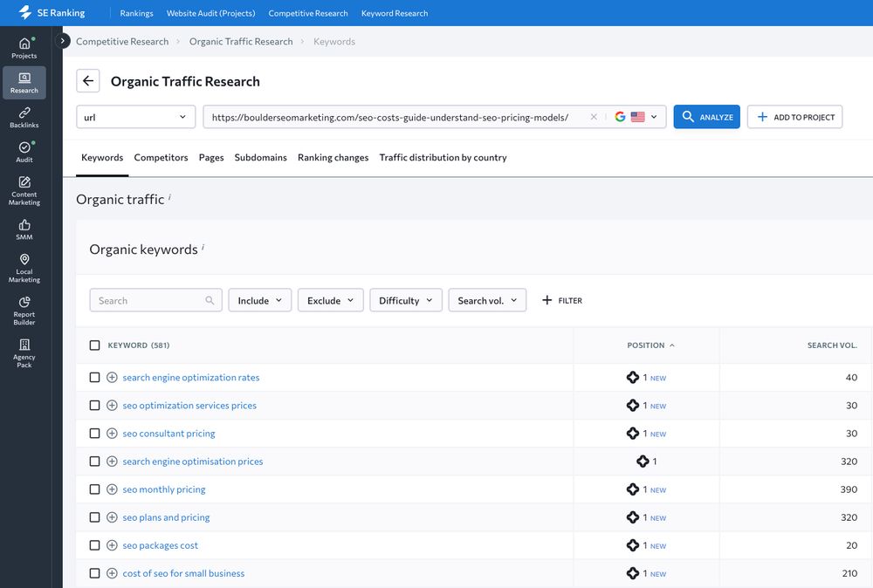Open Report Builder in the sidebar
This screenshot has height=588, width=873.
(x=24, y=311)
